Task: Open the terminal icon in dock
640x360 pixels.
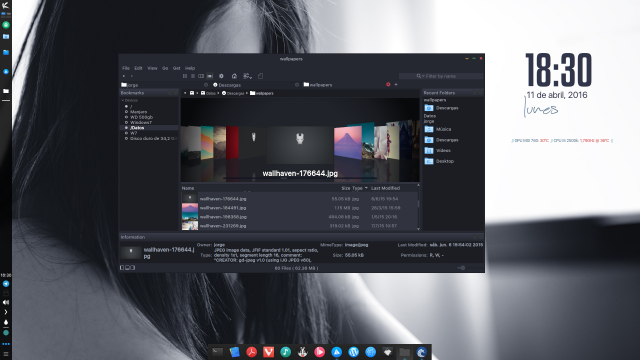Action: 218,352
